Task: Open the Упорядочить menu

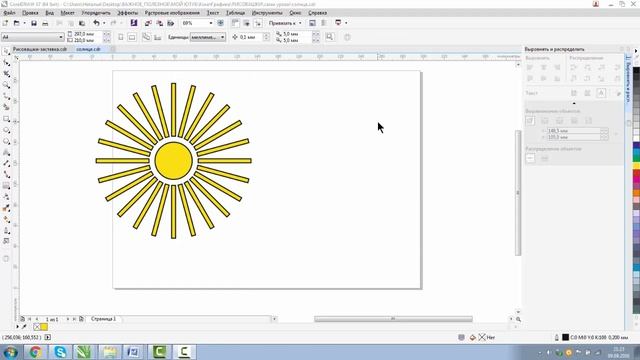Action: pos(96,13)
